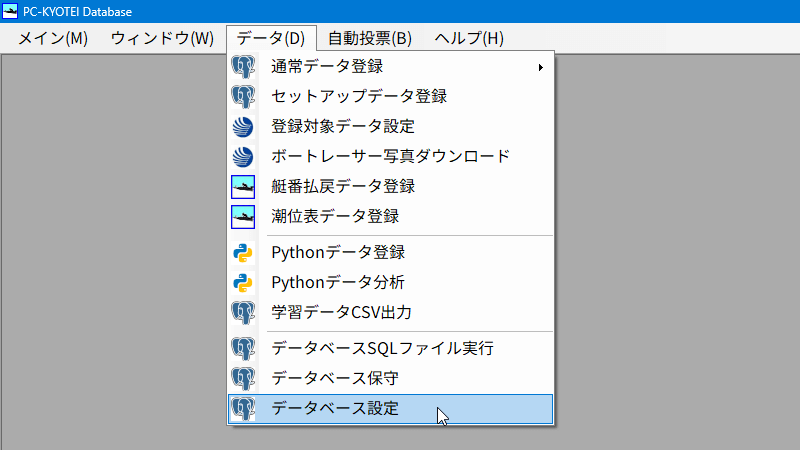Viewport: 800px width, 450px height.
Task: Open the ヘルプ(H) menu
Action: (469, 38)
